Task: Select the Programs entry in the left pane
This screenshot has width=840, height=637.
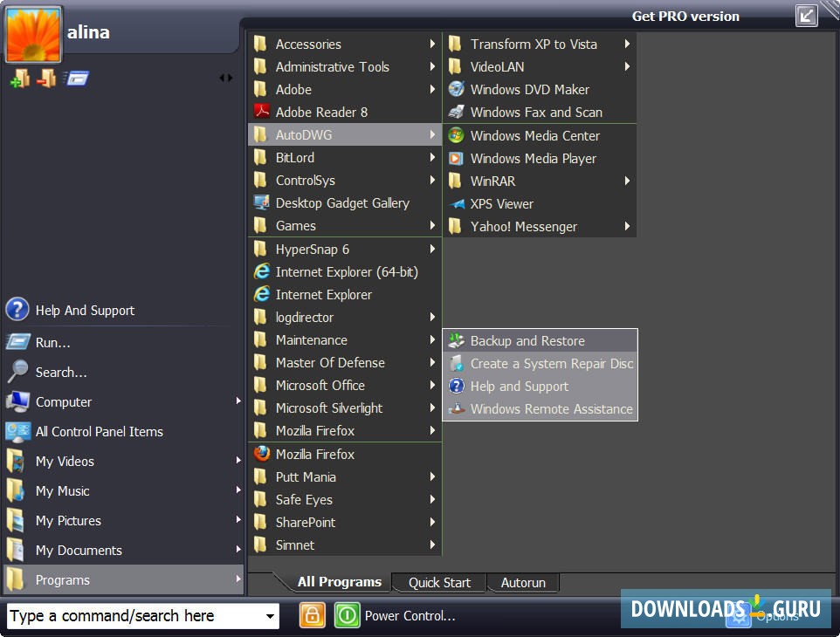Action: 124,579
